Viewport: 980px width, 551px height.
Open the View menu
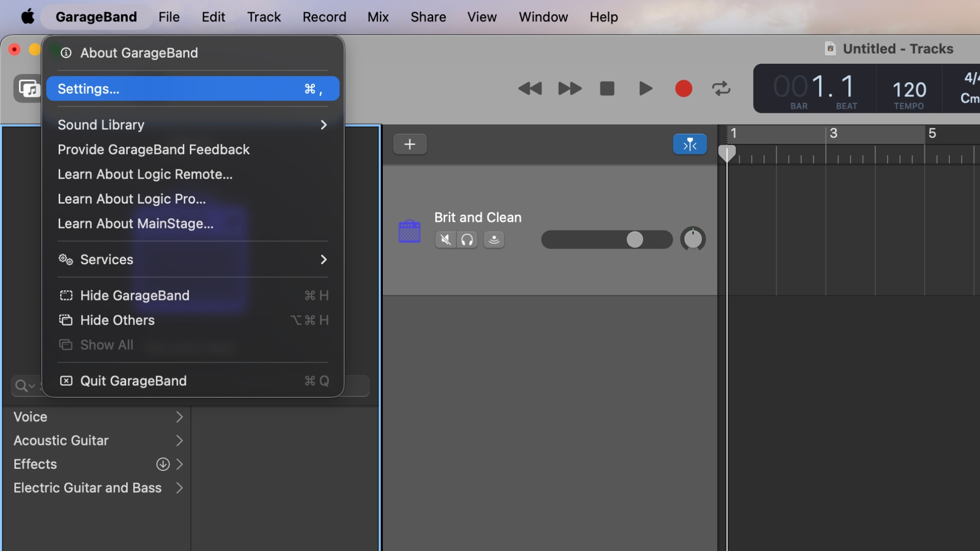point(482,17)
